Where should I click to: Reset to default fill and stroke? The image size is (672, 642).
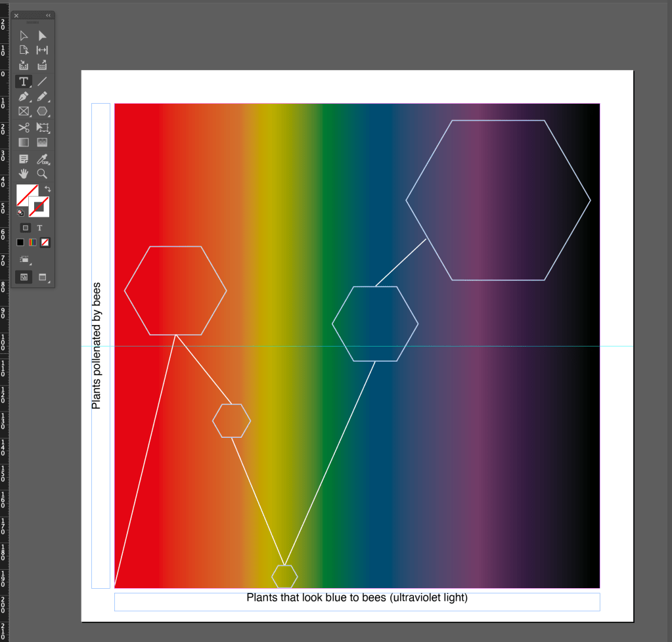(x=20, y=213)
